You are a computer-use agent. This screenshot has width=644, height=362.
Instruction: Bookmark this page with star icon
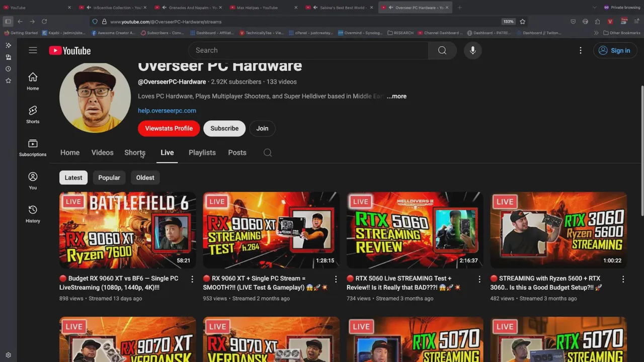[x=522, y=22]
